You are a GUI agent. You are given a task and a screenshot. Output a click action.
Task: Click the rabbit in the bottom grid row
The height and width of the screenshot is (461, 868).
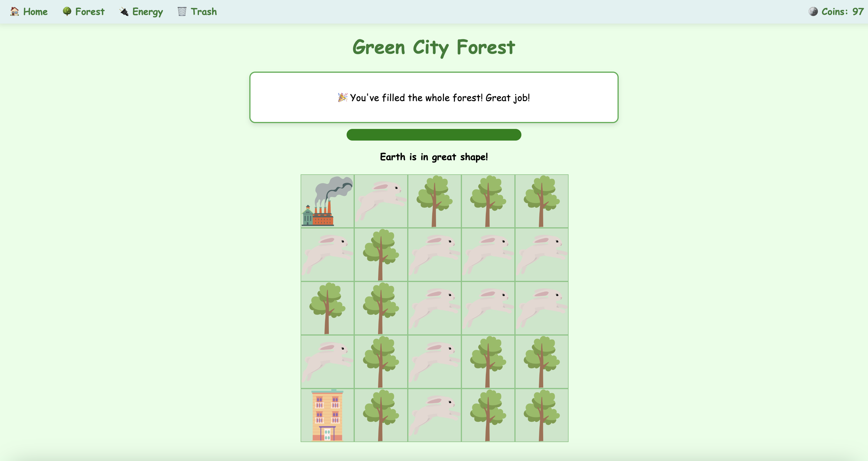point(434,415)
